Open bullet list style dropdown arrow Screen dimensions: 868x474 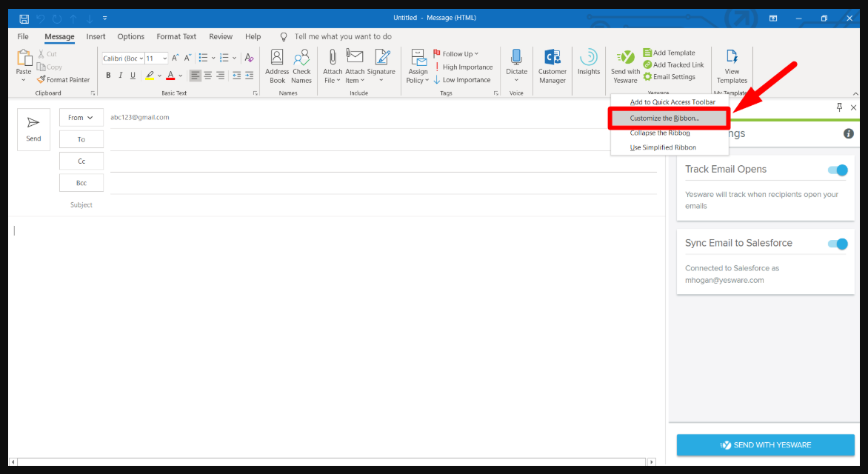(x=213, y=59)
